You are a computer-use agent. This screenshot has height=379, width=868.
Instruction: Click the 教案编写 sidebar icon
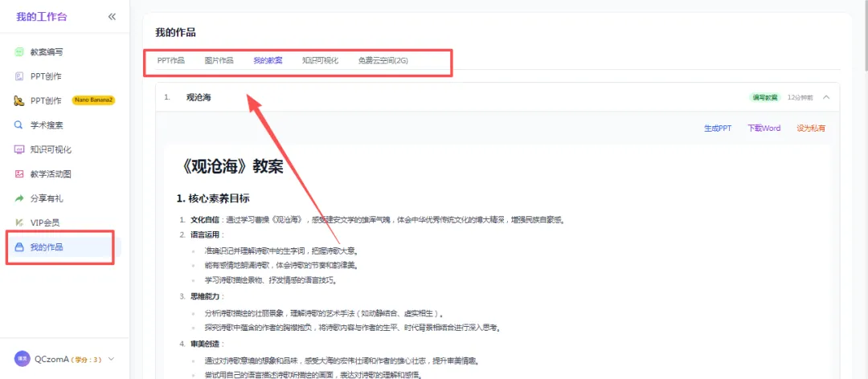(x=19, y=52)
